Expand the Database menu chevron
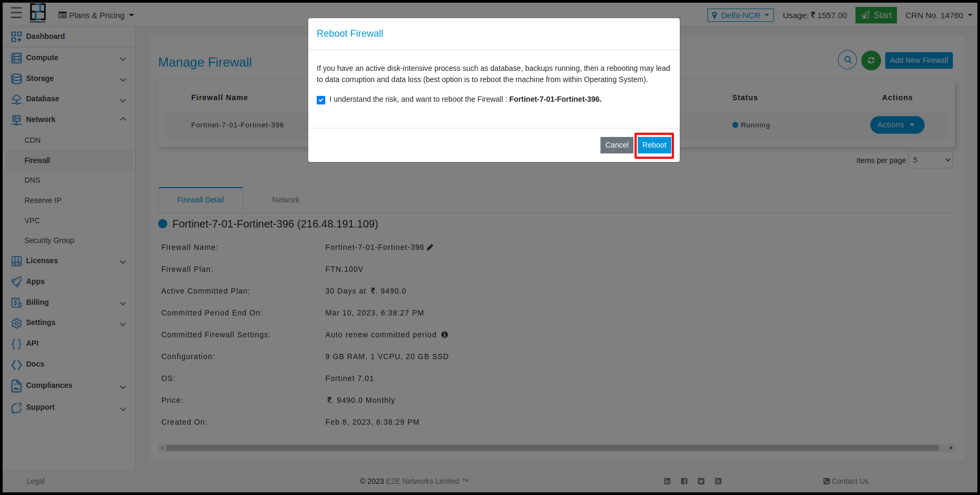Screen dimensions: 980x495 pos(123,100)
